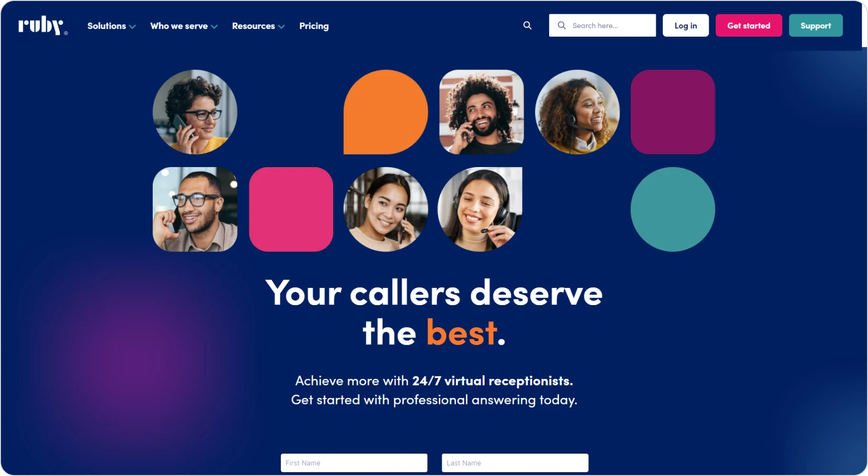868x476 pixels.
Task: Open the standalone search magnifier icon
Action: coord(527,25)
